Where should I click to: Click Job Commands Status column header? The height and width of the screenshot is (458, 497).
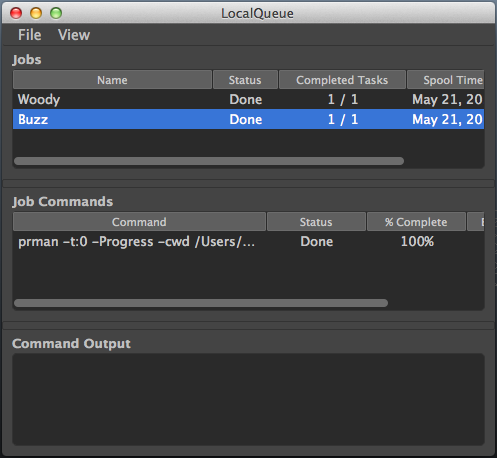[x=316, y=222]
